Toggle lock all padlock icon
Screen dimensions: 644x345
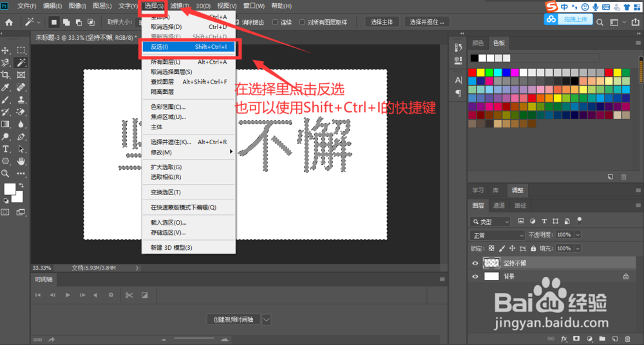tap(533, 248)
